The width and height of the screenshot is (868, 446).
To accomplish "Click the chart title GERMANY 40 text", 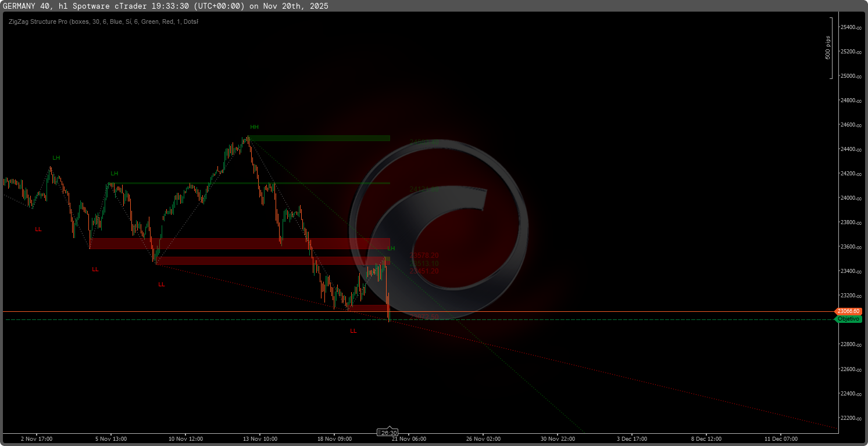I will click(x=29, y=6).
